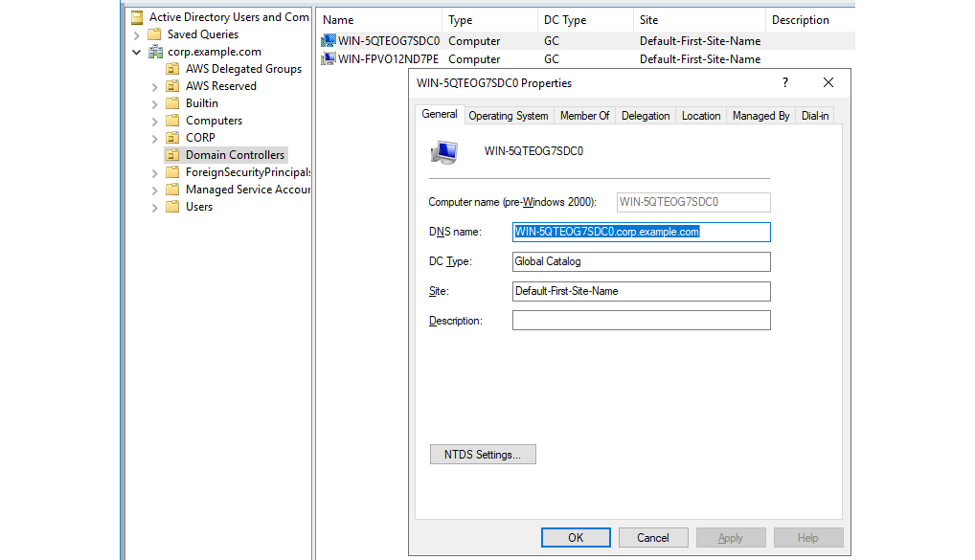Collapse the corp.example.com domain node
Screen dimensions: 975x560
pyautogui.click(x=137, y=51)
